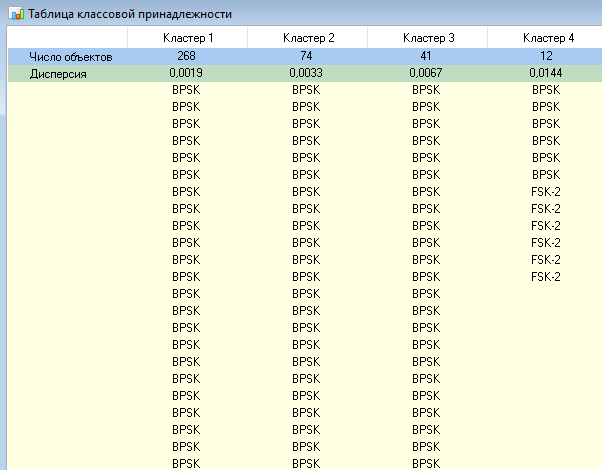The image size is (602, 470).
Task: Select the first FSK-2 cell in Кластер 4
Action: pyautogui.click(x=546, y=192)
